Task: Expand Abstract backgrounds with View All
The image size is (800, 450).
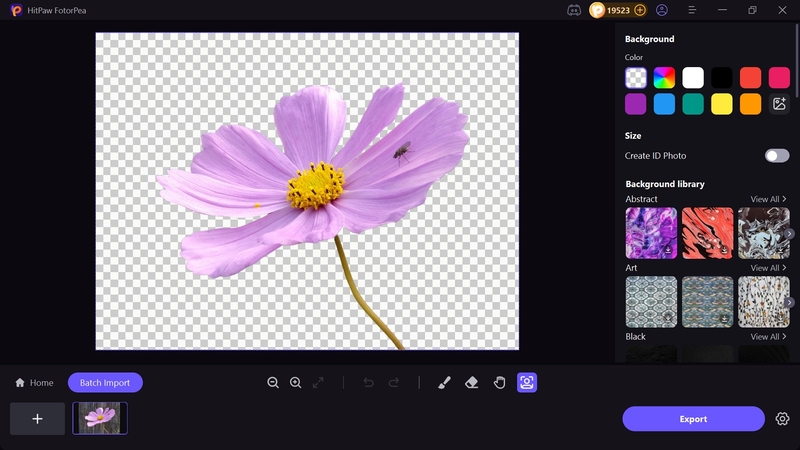Action: [768, 199]
